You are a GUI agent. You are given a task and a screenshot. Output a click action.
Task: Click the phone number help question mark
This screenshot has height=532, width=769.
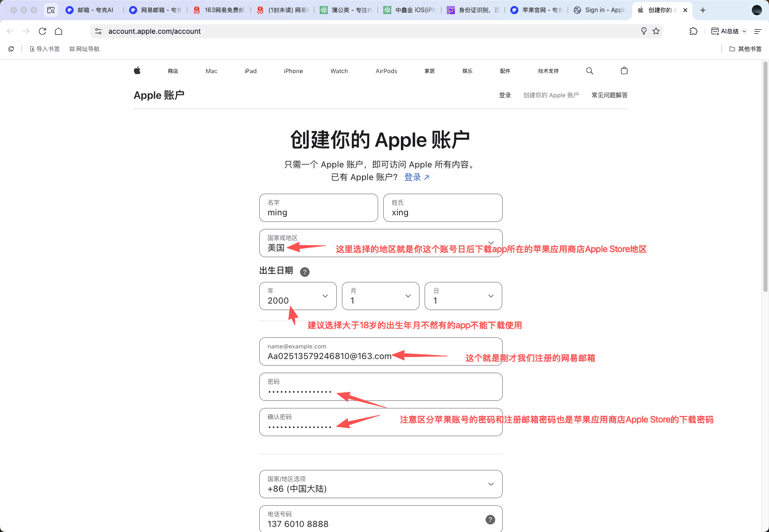[490, 520]
